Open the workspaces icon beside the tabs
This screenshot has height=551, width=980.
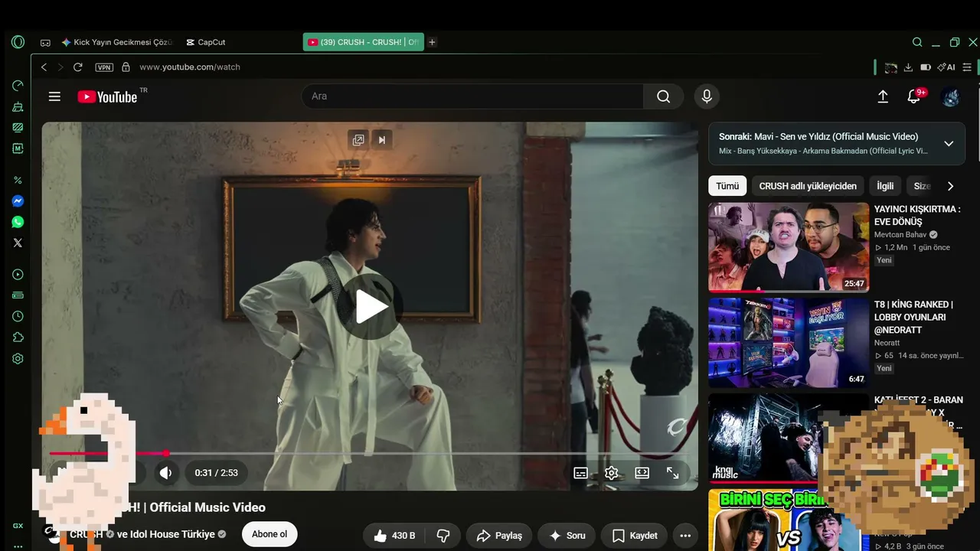tap(45, 42)
